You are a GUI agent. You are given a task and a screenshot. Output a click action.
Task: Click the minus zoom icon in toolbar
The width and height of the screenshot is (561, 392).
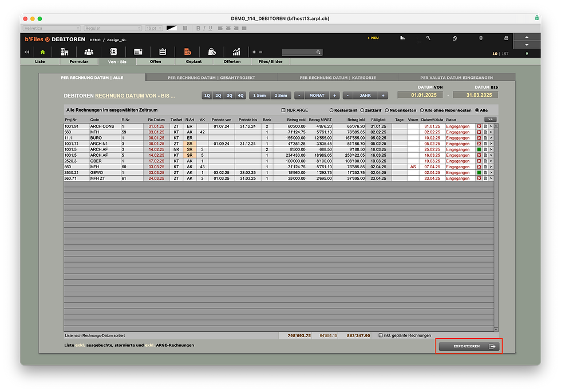tap(260, 52)
